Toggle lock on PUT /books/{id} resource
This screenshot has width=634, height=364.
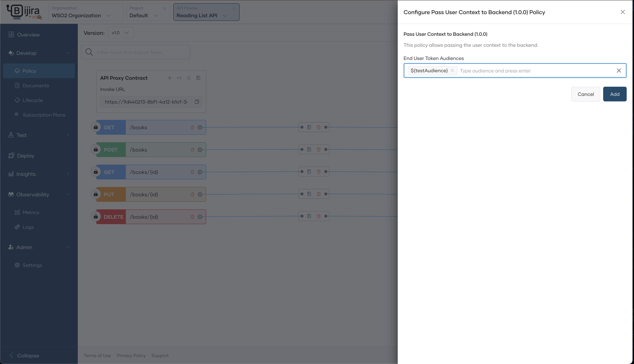96,194
